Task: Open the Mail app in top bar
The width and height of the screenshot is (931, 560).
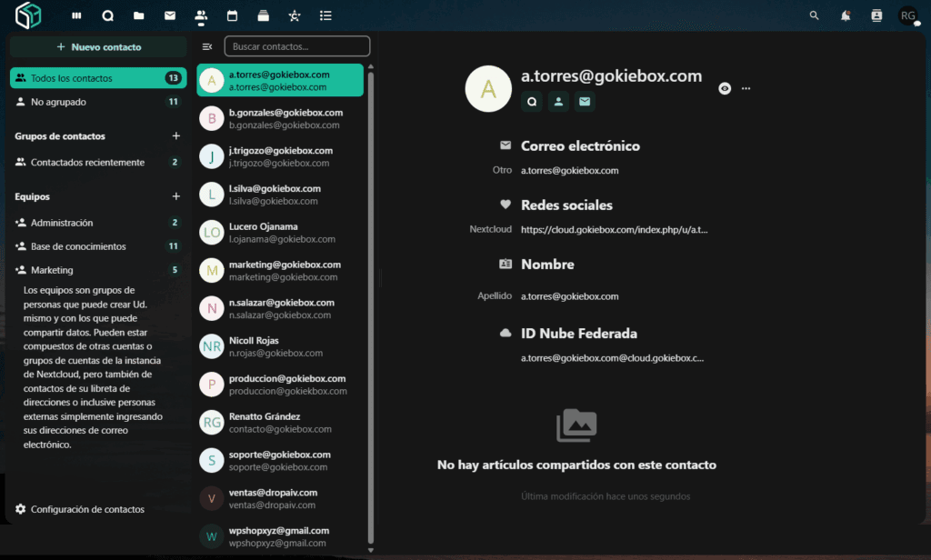Action: tap(170, 15)
